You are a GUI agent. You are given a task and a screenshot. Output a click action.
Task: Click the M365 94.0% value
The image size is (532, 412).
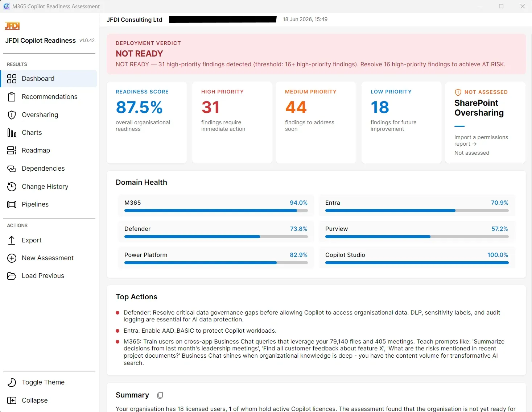(x=298, y=203)
